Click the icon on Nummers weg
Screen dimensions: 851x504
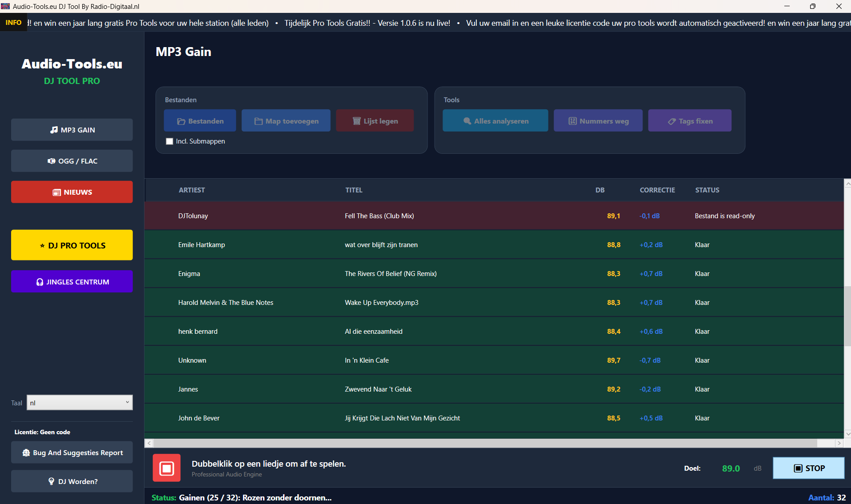572,121
